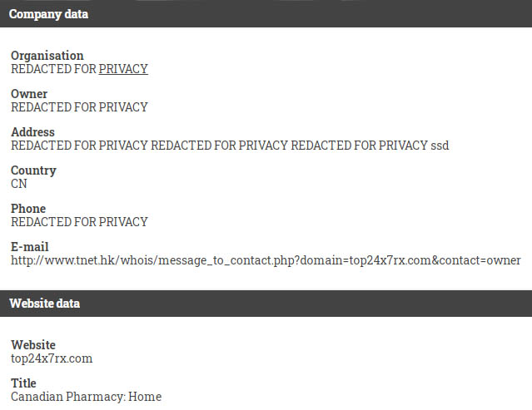Click the Organisation field label

coord(47,56)
